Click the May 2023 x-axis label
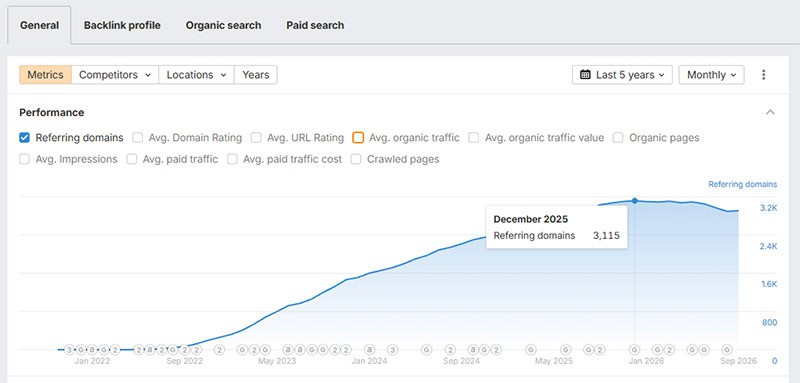800x383 pixels. 277,361
